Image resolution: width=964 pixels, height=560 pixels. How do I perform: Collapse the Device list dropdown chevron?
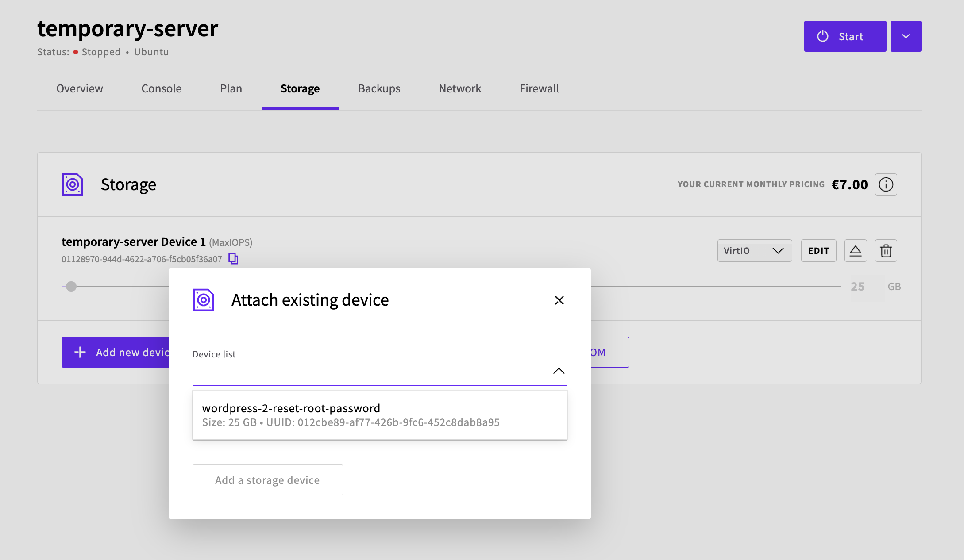point(559,371)
